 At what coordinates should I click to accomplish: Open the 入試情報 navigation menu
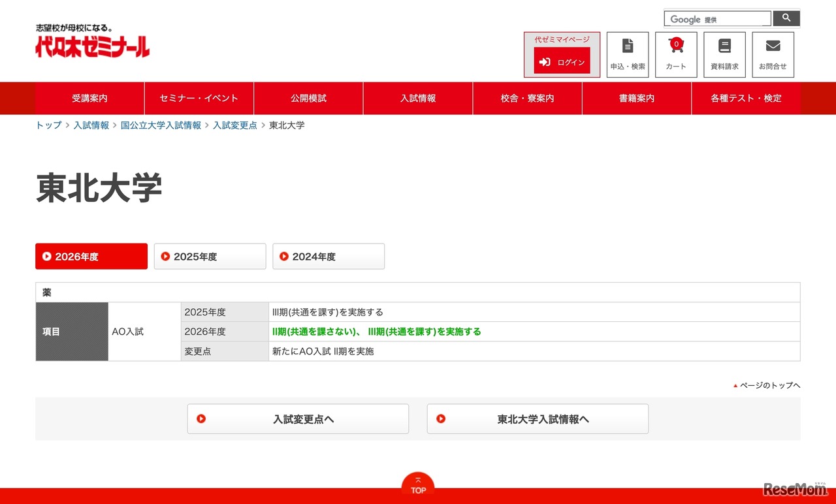[418, 99]
